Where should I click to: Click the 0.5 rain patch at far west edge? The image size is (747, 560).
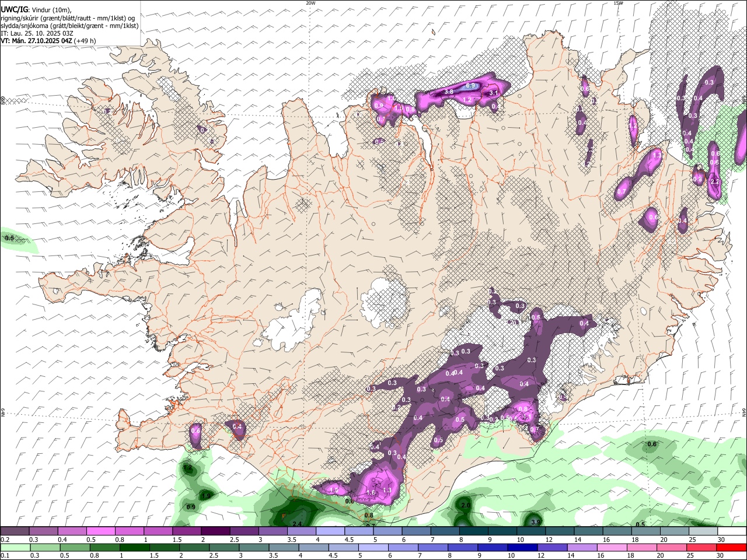[x=9, y=238]
